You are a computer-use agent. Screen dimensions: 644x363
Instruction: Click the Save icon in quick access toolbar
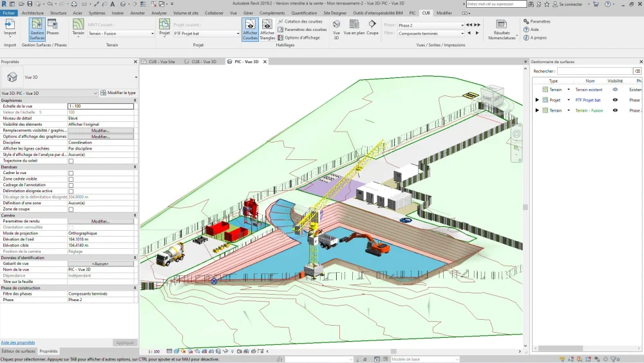coord(30,4)
